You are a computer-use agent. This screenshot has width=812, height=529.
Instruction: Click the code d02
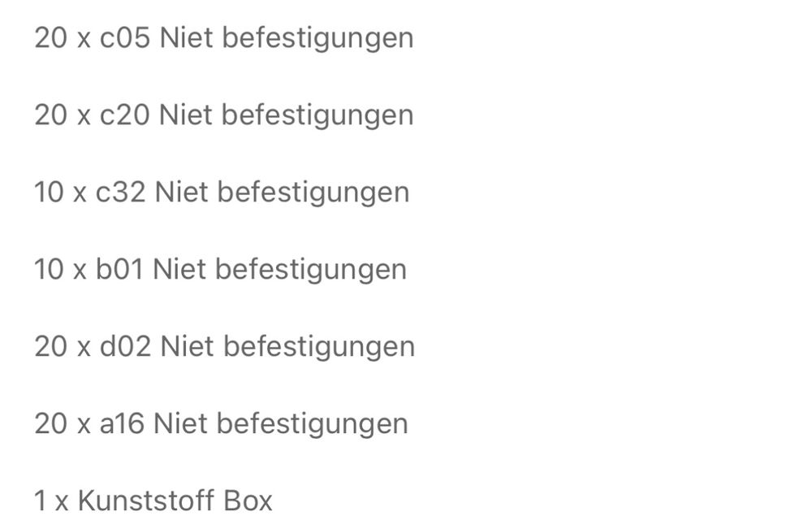coord(125,347)
